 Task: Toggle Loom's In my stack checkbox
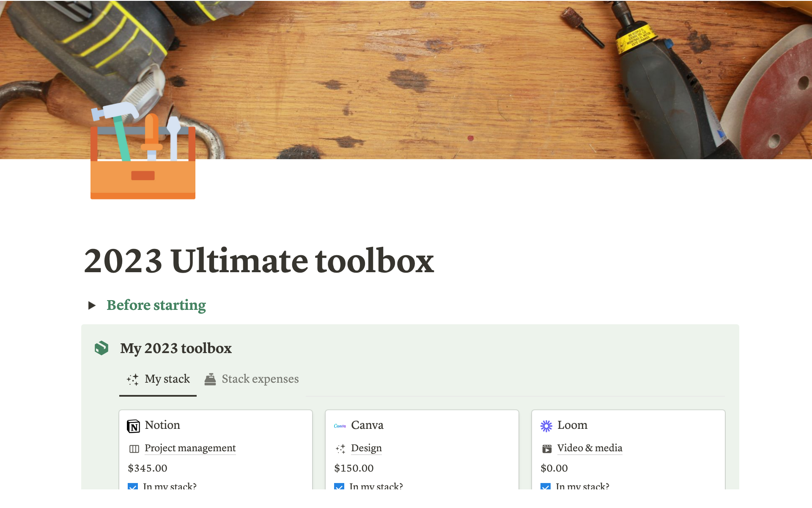546,486
